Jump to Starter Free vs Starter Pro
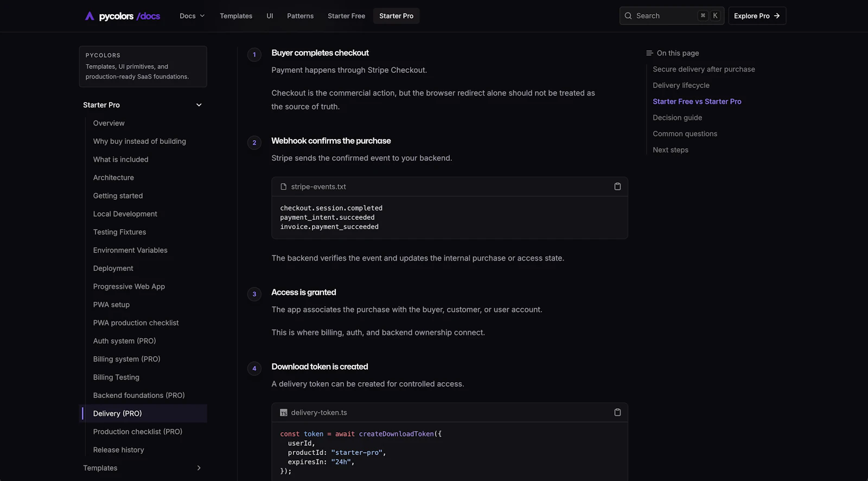Image resolution: width=868 pixels, height=481 pixels. click(x=697, y=102)
